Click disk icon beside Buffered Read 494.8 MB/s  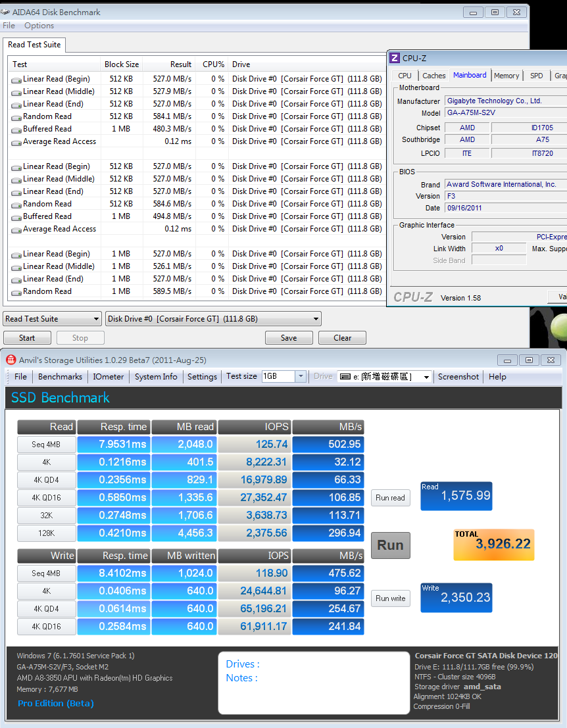pos(16,217)
